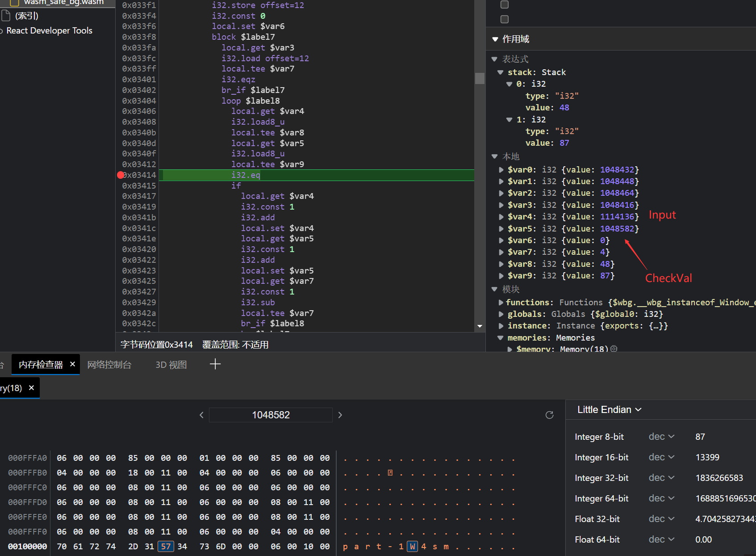Click the Integer 32-bit value 1836266583

pyautogui.click(x=719, y=478)
